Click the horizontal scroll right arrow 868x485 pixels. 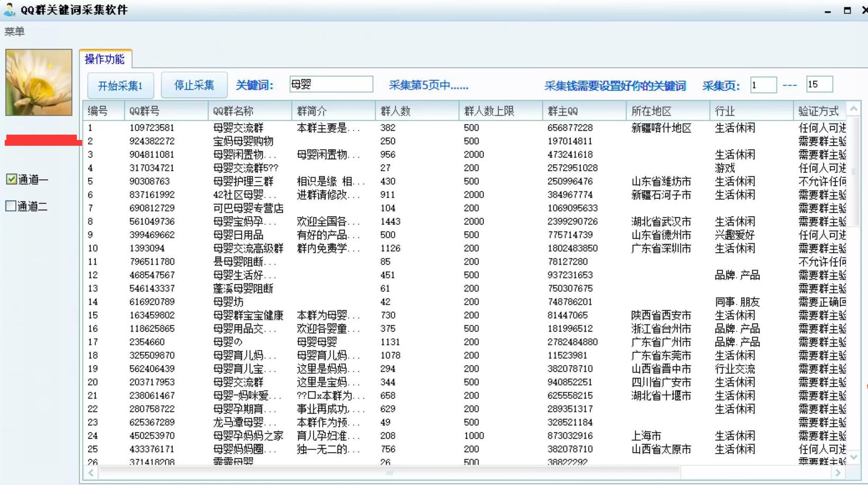coord(838,472)
